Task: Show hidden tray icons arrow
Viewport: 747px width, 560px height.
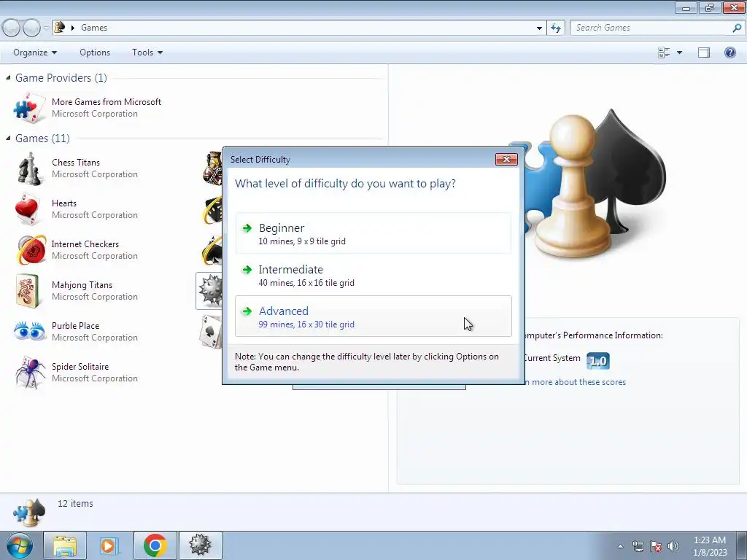Action: point(620,546)
